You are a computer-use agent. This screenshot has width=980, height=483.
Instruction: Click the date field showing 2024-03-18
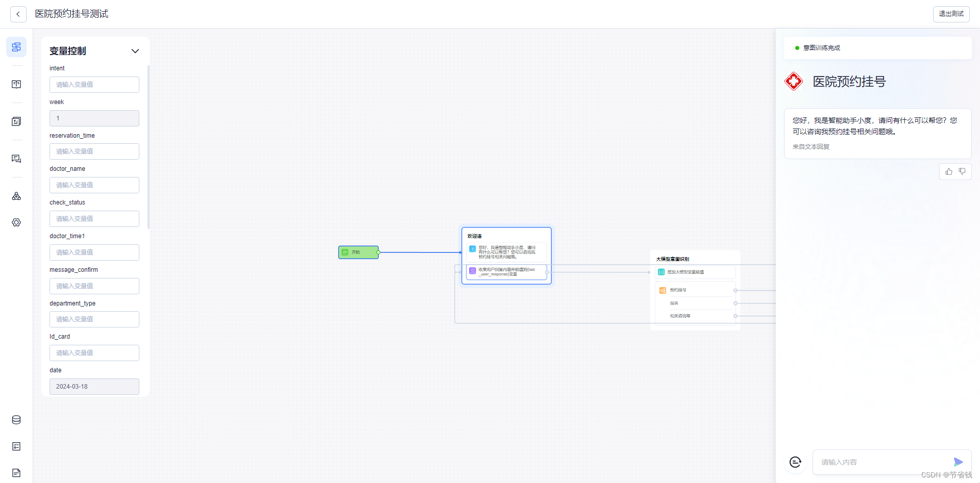tap(94, 387)
